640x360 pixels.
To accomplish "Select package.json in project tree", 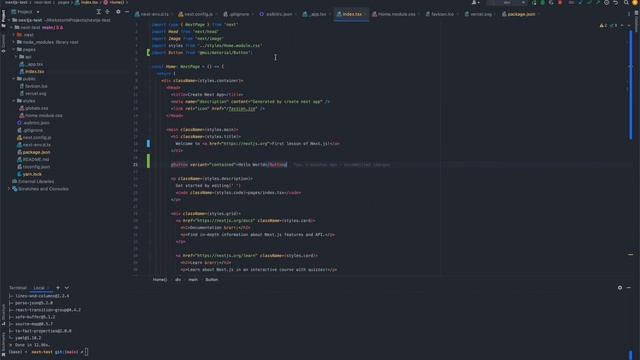I will tap(33, 152).
